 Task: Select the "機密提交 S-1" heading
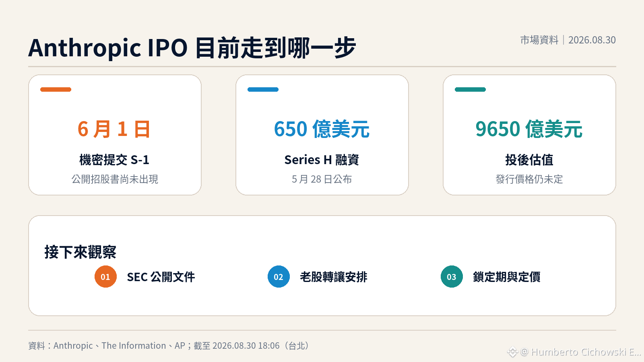pos(114,160)
